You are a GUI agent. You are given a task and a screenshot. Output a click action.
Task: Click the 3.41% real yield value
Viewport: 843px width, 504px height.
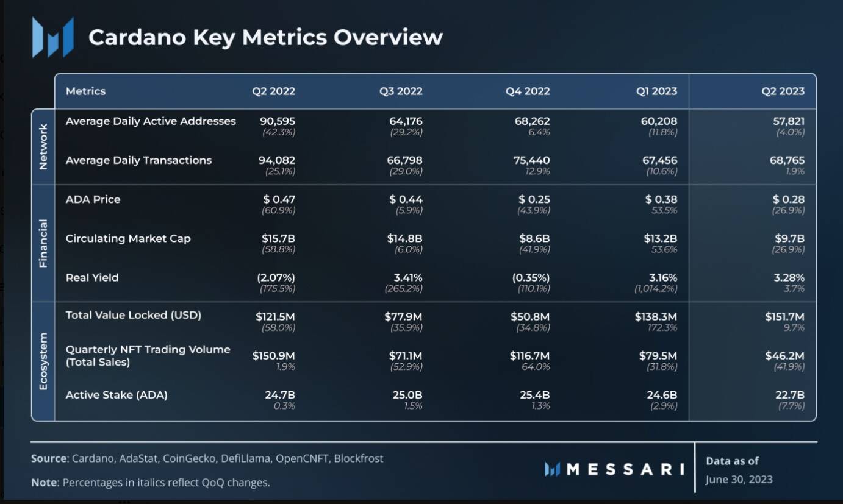point(407,277)
